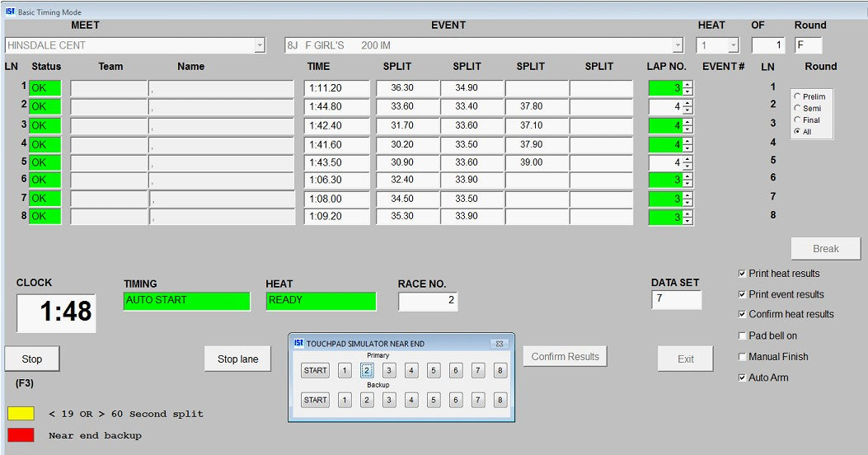
Task: Click the yellow split warning color swatch
Action: tap(21, 414)
